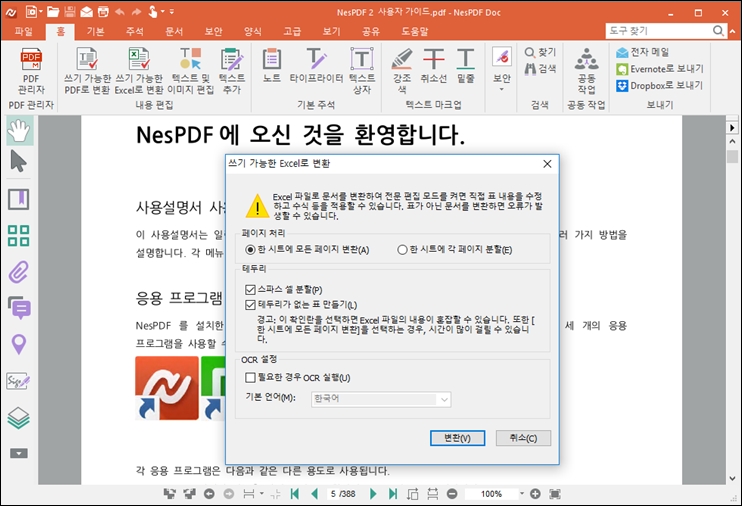Select 텍스트 및 이미지 편집 tool
The image size is (742, 506).
(191, 71)
